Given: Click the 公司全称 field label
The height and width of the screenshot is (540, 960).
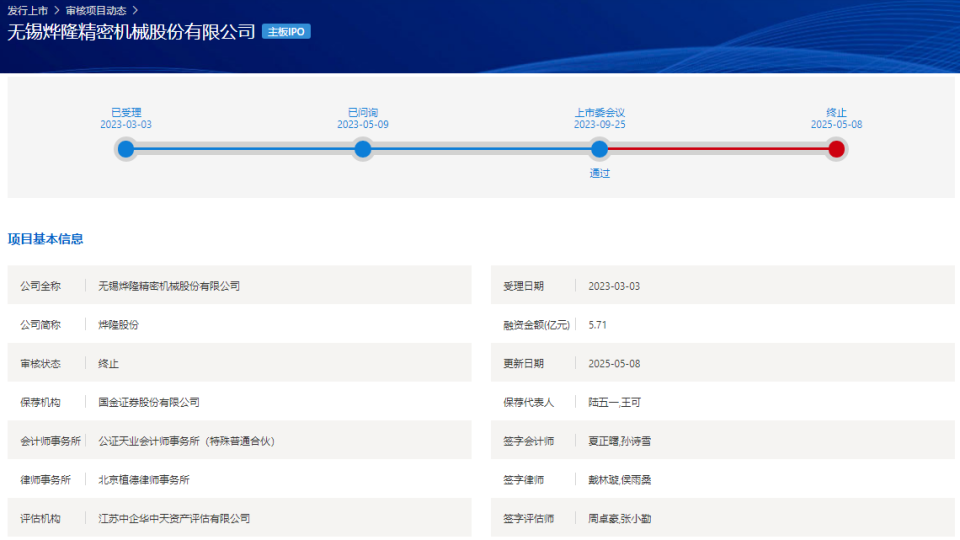Looking at the screenshot, I should [40, 286].
